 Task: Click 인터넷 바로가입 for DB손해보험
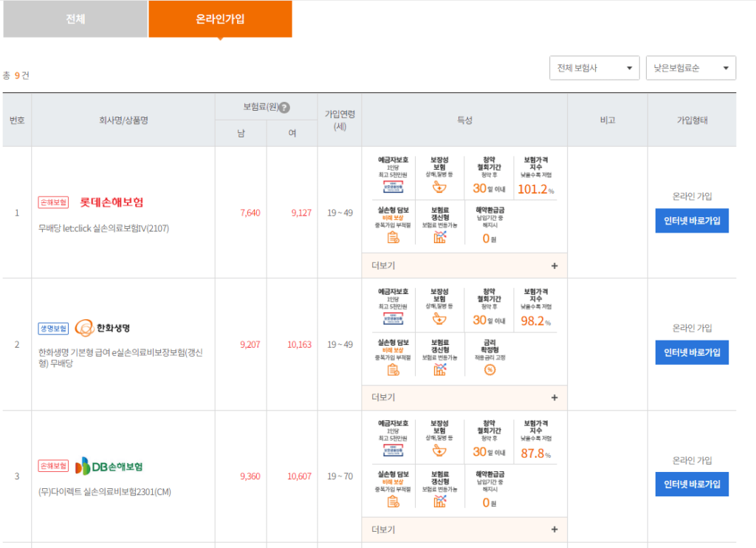[692, 484]
